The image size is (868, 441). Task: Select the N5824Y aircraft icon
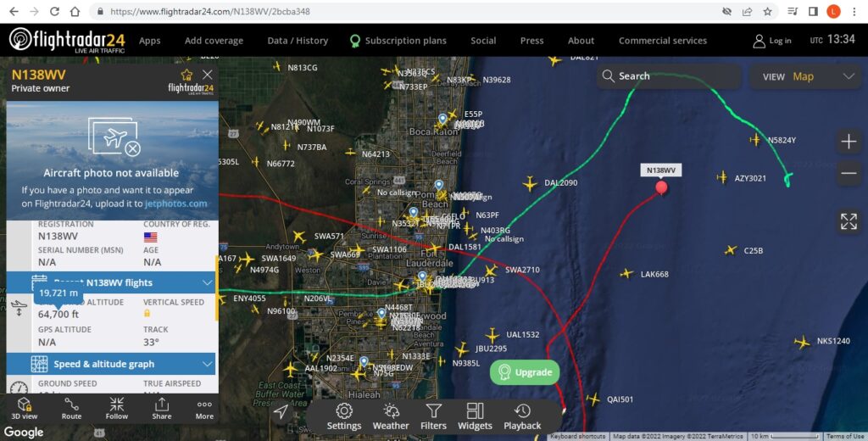click(755, 140)
